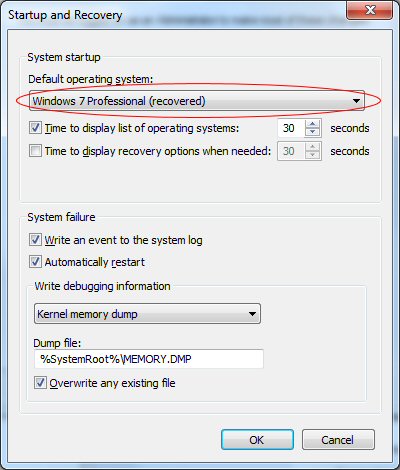Click the Cancel button

tap(338, 440)
